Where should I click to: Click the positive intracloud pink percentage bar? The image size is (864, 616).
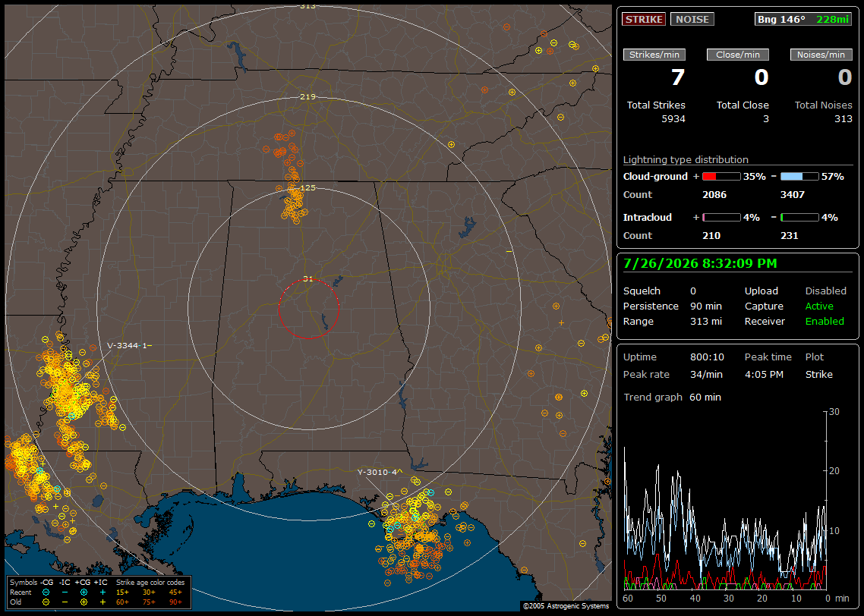721,218
